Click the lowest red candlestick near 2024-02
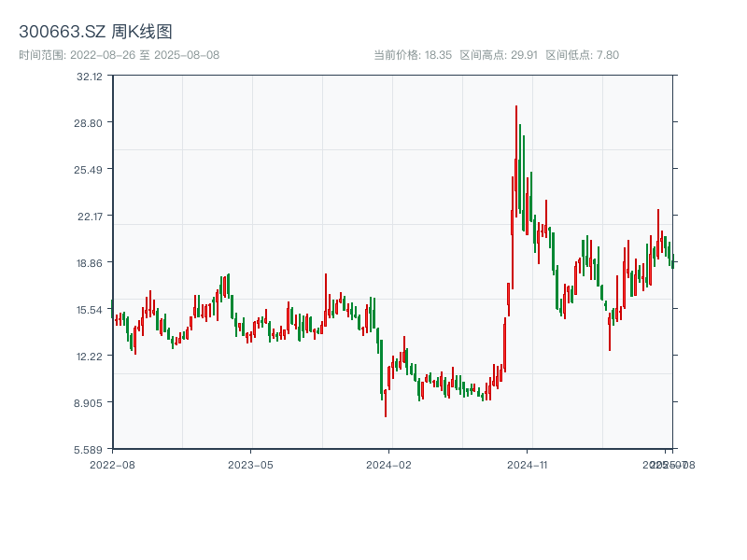 (386, 403)
